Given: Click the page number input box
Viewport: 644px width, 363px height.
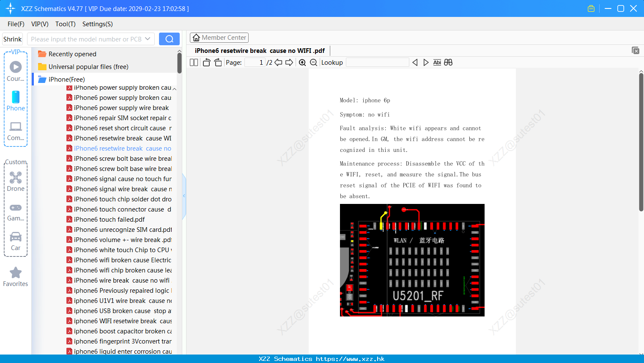Looking at the screenshot, I should point(255,63).
